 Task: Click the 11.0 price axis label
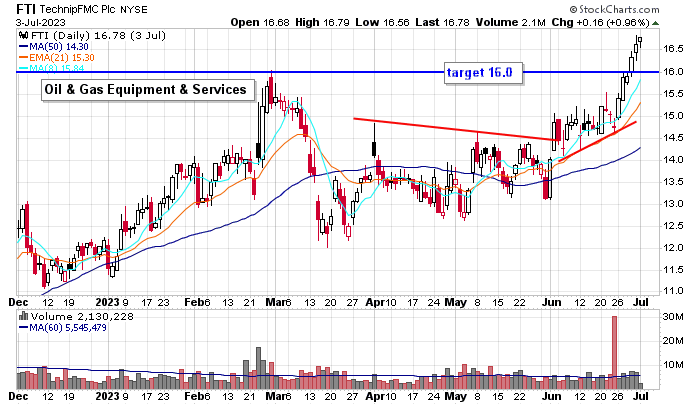(673, 291)
